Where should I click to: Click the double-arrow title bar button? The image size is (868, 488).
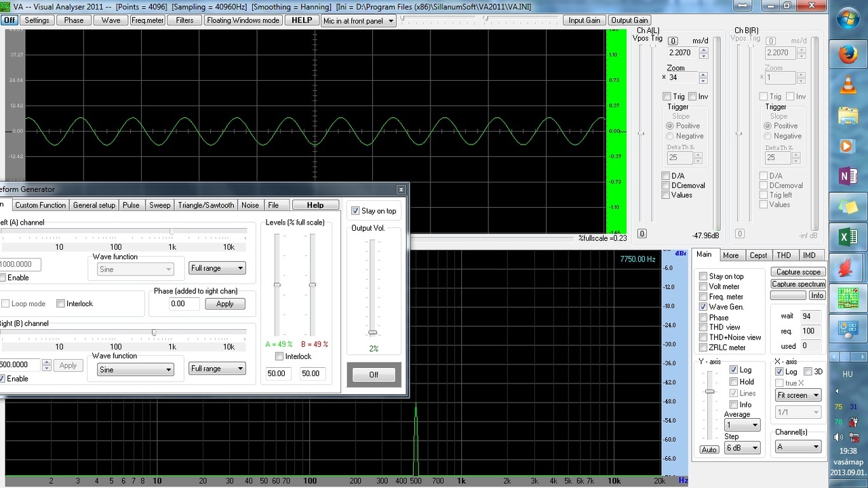[x=743, y=5]
